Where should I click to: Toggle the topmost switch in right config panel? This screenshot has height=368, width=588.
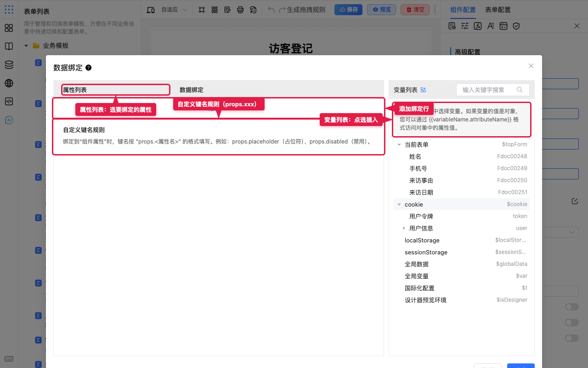point(572,307)
